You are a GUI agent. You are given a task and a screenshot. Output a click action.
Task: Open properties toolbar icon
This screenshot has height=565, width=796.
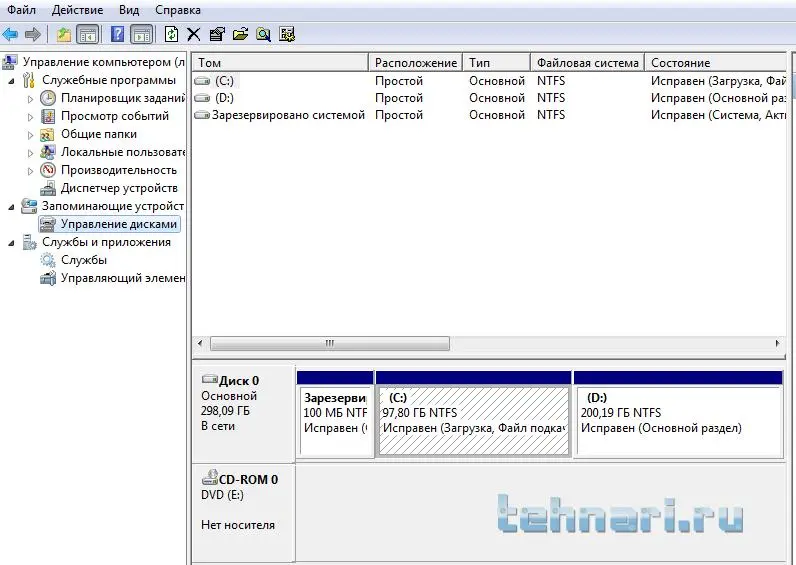pos(217,35)
